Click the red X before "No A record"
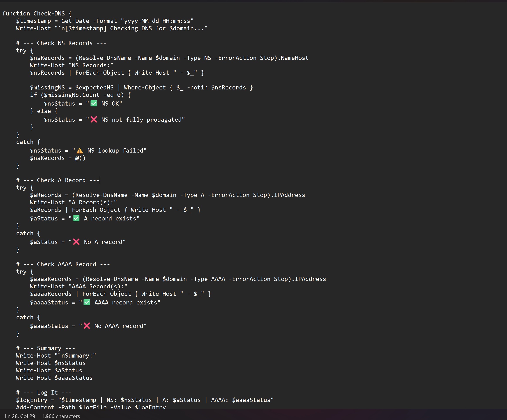The height and width of the screenshot is (420, 507). tap(76, 242)
